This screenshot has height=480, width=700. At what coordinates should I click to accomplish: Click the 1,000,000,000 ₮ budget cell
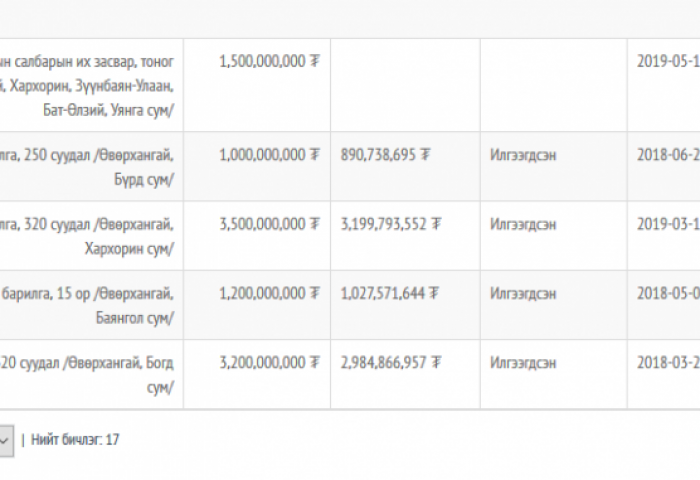(x=269, y=155)
